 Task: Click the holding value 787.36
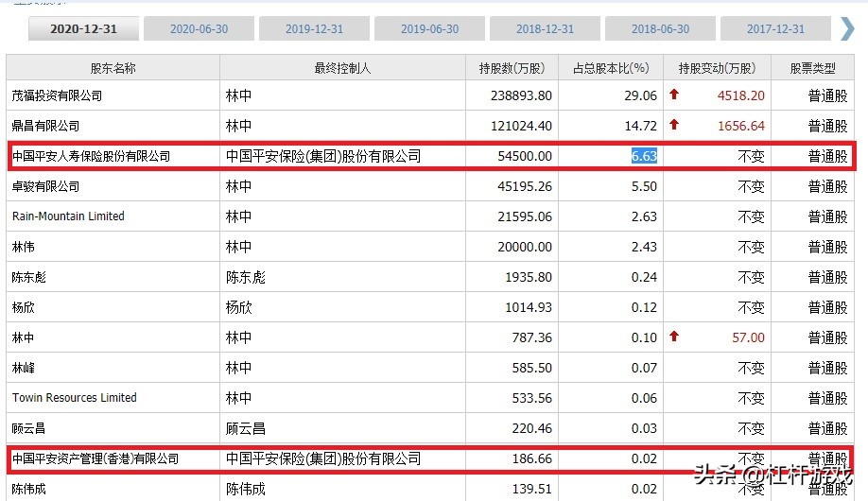[532, 337]
